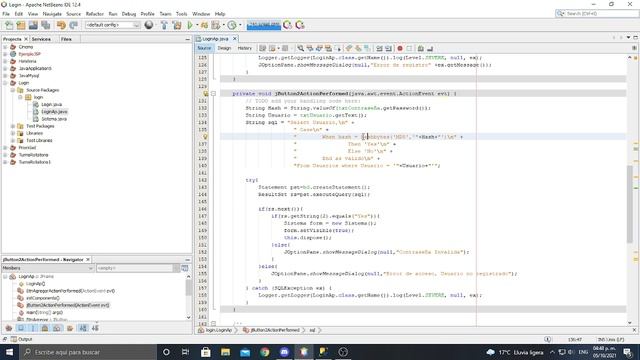Select Sistema.java in the Projects tree
Screen dimensions: 640x360
[x=54, y=119]
